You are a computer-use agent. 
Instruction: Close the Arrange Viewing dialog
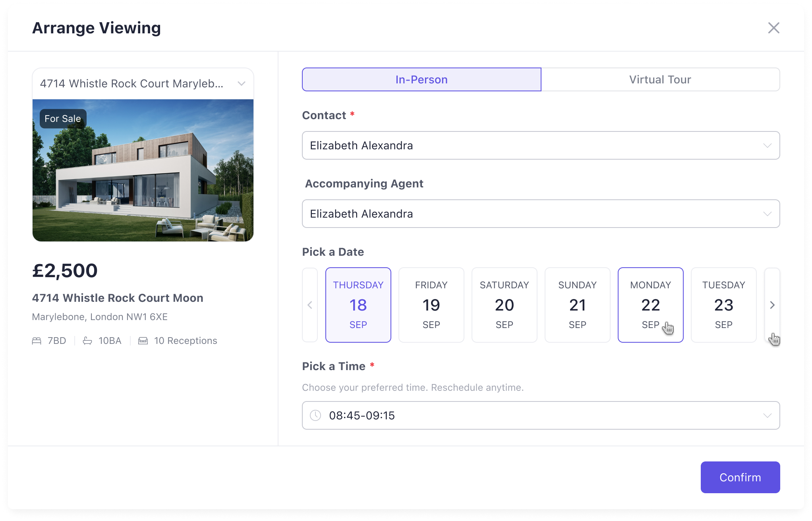[x=773, y=28]
